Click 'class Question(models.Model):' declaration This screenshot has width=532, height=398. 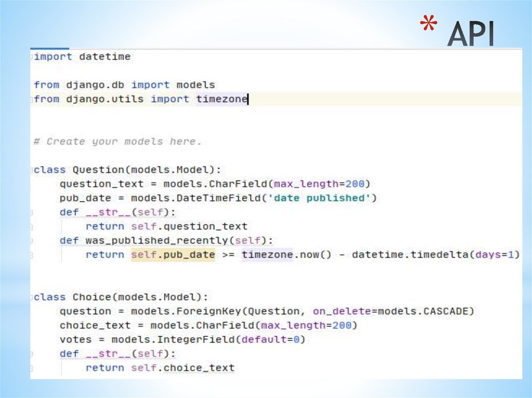(x=128, y=170)
